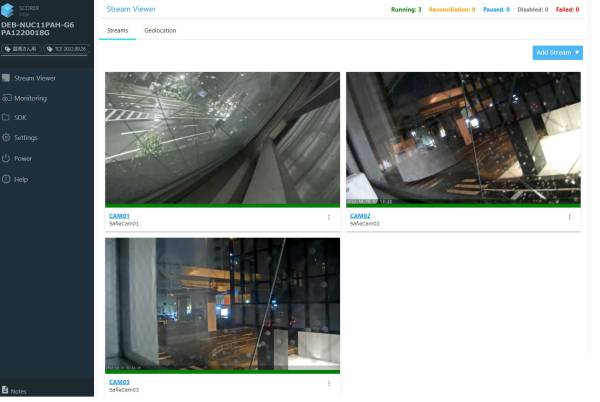Open the SDK folder icon

tap(7, 118)
